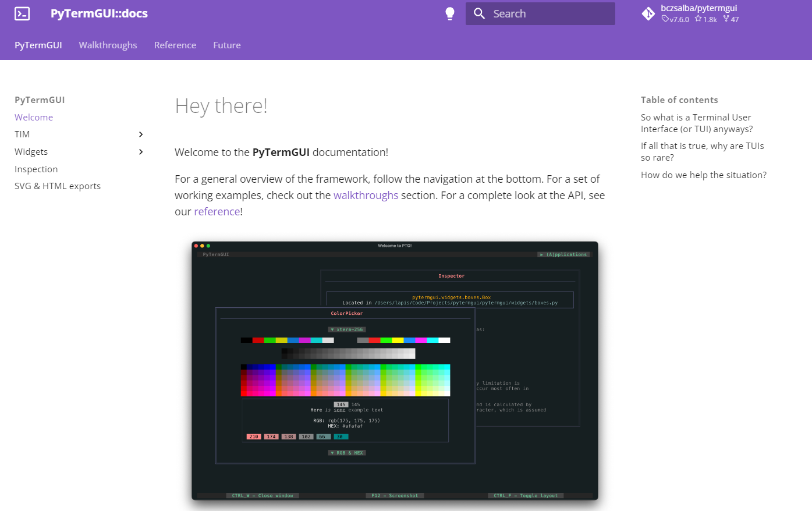Image resolution: width=812 pixels, height=511 pixels.
Task: Click the git diamond icon beside bczsalba/pytermgui
Action: (648, 13)
